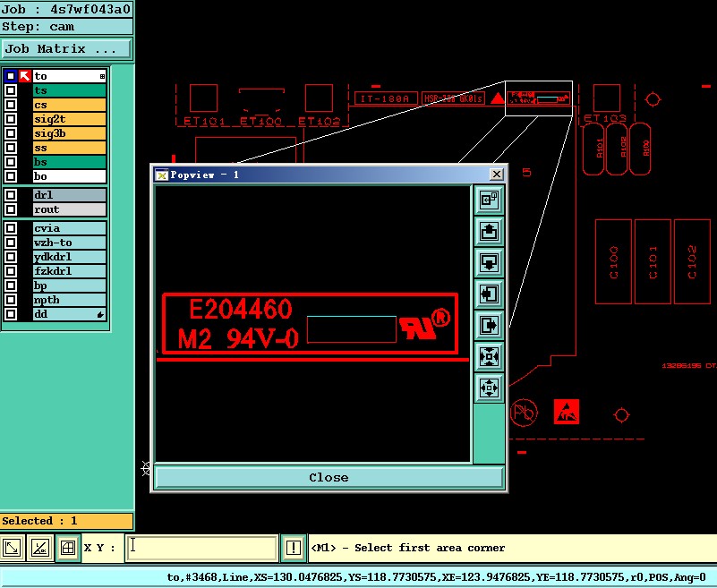Click the 'E204460' text in Popview
This screenshot has width=717, height=588.
[241, 309]
